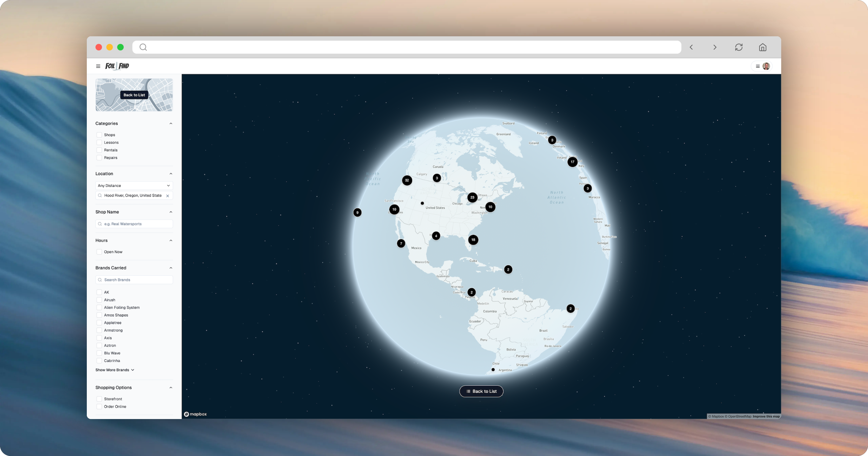Tick the Amos Shapes brand checkbox
Screen dimensions: 868x456
pyautogui.click(x=99, y=315)
